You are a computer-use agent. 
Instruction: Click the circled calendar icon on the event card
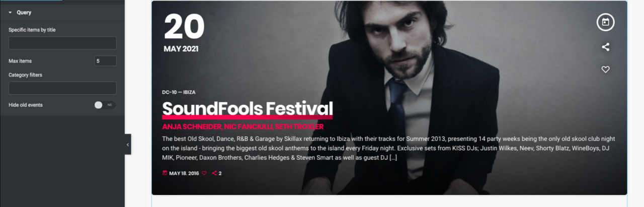pyautogui.click(x=605, y=22)
